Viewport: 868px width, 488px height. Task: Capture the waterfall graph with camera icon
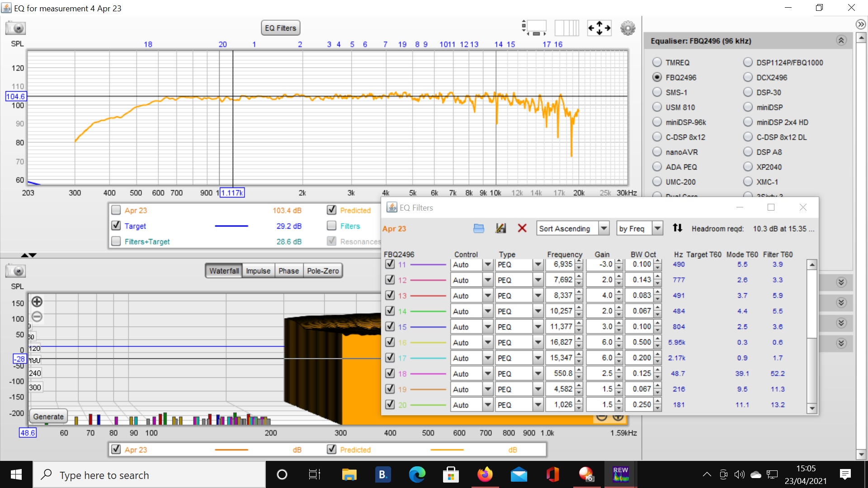tap(16, 271)
